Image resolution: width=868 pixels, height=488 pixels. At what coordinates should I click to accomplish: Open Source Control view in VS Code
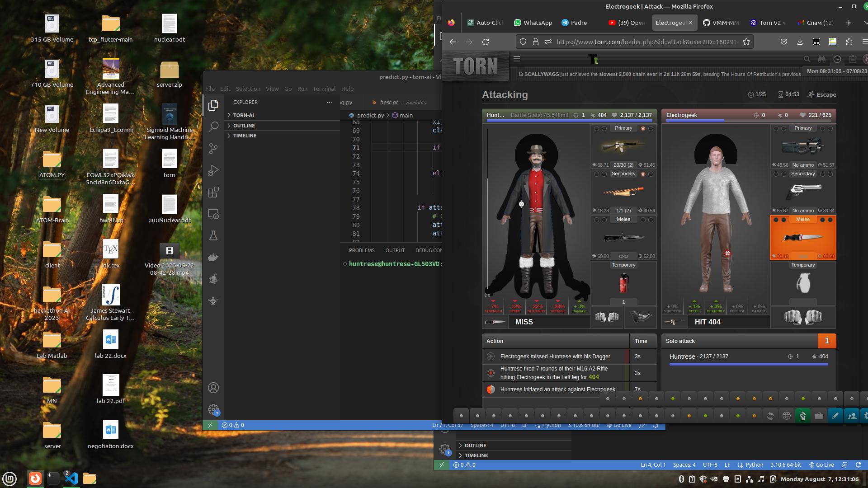213,149
